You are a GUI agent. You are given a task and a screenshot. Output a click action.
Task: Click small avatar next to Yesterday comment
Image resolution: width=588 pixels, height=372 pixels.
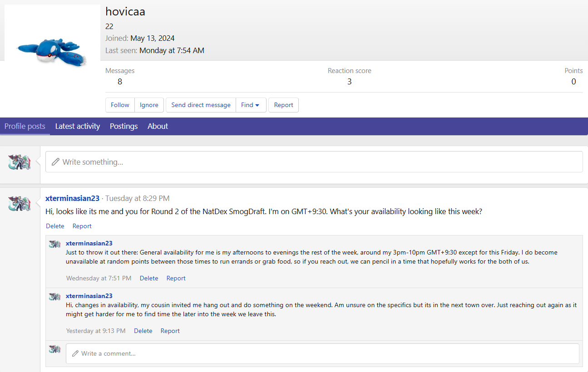click(55, 297)
